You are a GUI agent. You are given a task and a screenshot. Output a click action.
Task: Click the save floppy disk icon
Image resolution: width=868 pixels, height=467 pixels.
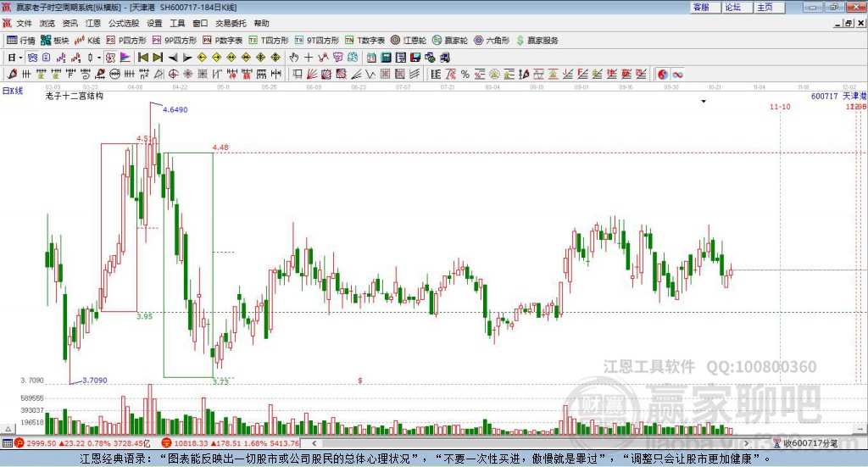coord(415,58)
